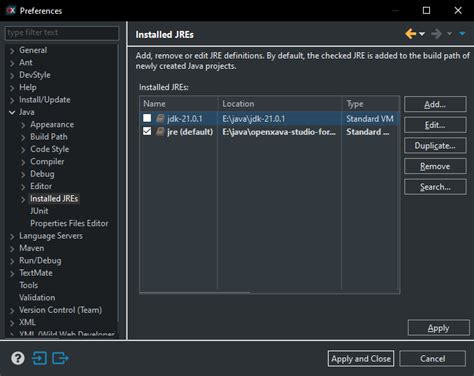This screenshot has height=376, width=474.
Task: Sort by the Location column header
Action: coord(280,104)
